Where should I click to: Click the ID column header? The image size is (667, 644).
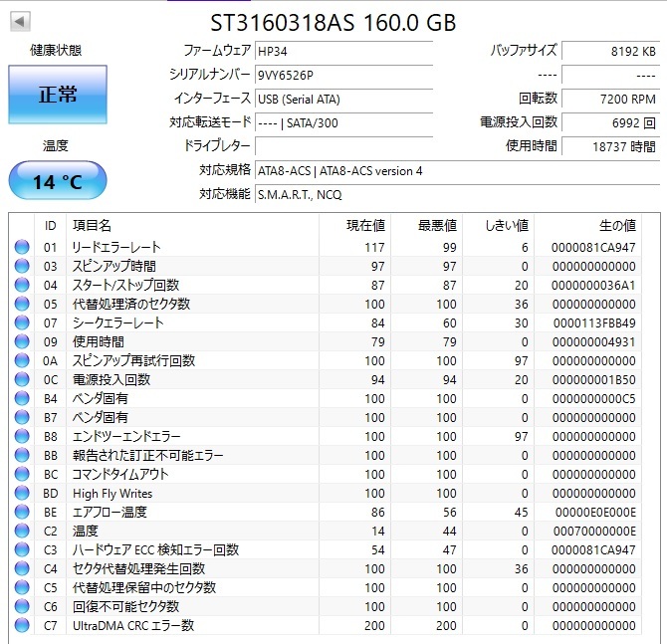point(50,225)
